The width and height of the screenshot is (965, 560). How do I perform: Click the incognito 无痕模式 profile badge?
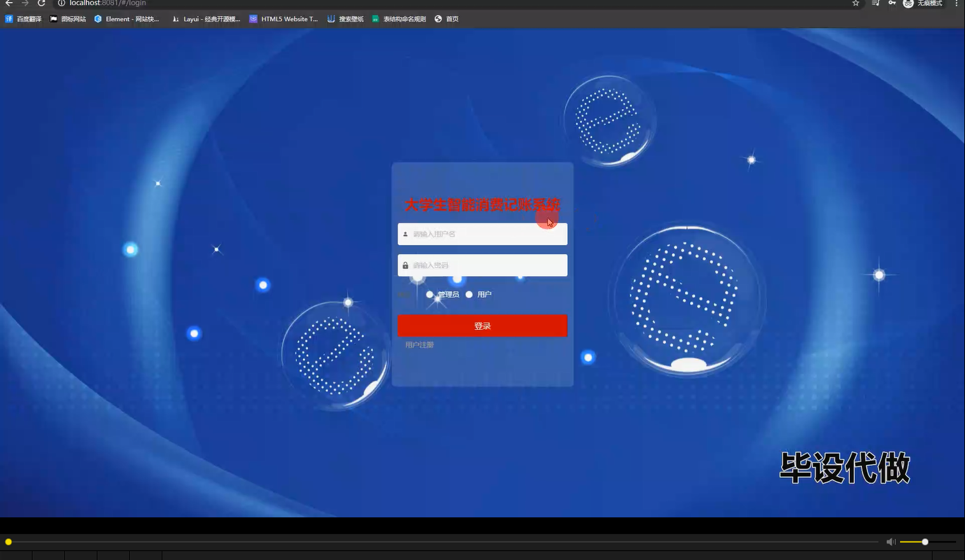tap(923, 3)
